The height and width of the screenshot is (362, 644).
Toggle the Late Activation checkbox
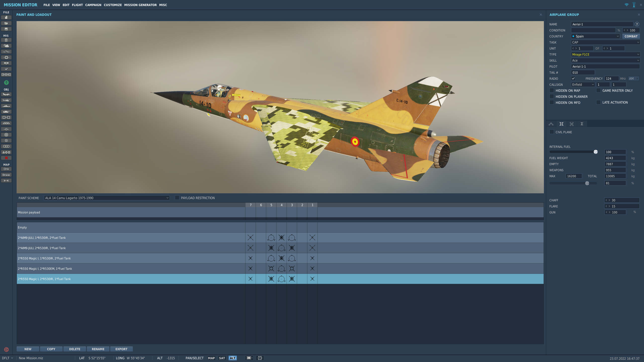tap(598, 102)
